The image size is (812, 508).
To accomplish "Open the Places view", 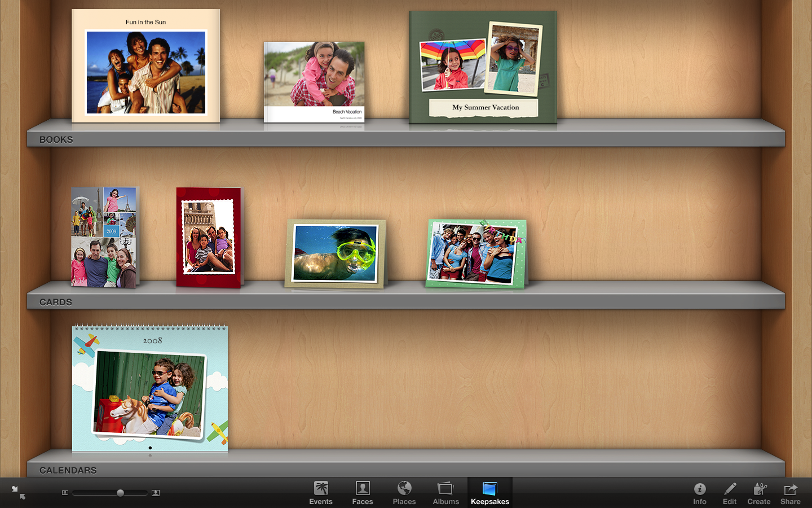I will [x=404, y=493].
